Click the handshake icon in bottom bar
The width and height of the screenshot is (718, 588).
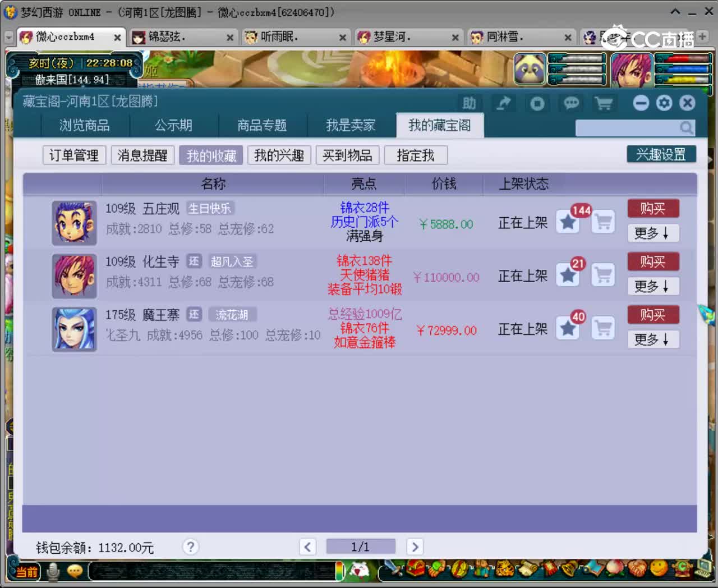[x=637, y=569]
